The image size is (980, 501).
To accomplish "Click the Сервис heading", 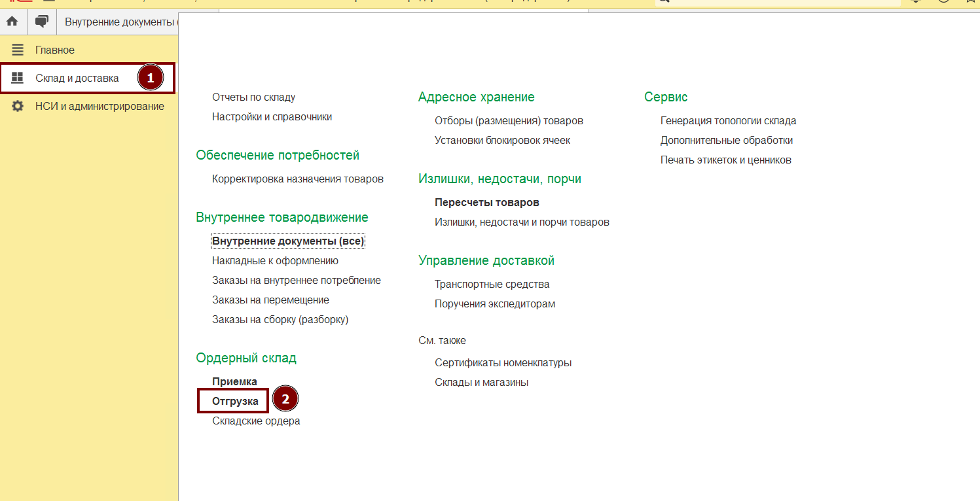I will (666, 97).
